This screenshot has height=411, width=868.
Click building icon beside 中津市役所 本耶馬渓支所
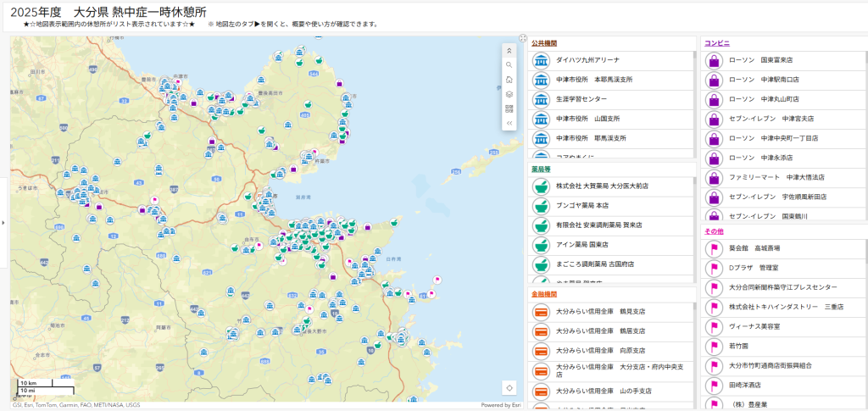point(541,80)
